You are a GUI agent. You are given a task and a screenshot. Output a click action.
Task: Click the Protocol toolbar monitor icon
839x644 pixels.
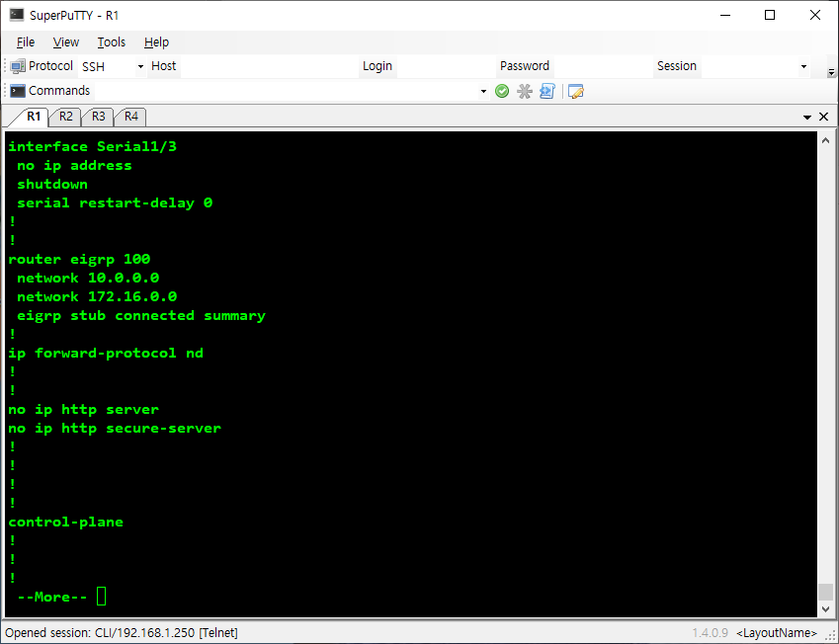tap(18, 66)
